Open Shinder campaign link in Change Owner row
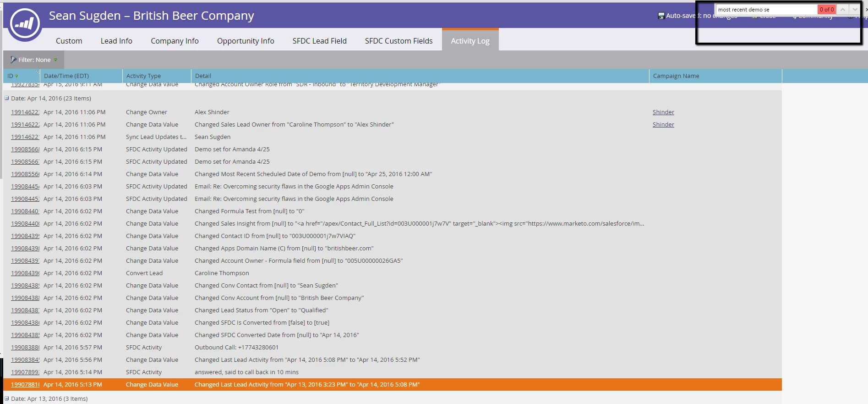The image size is (868, 404). (663, 112)
